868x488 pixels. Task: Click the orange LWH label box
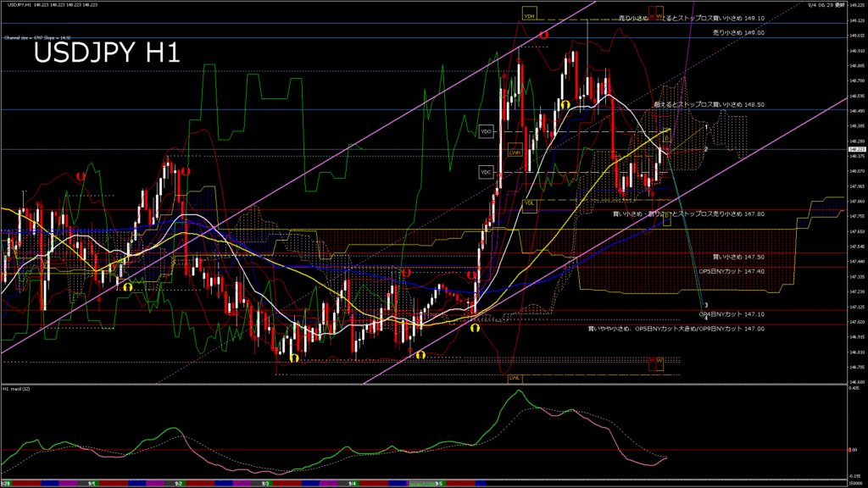pyautogui.click(x=515, y=152)
